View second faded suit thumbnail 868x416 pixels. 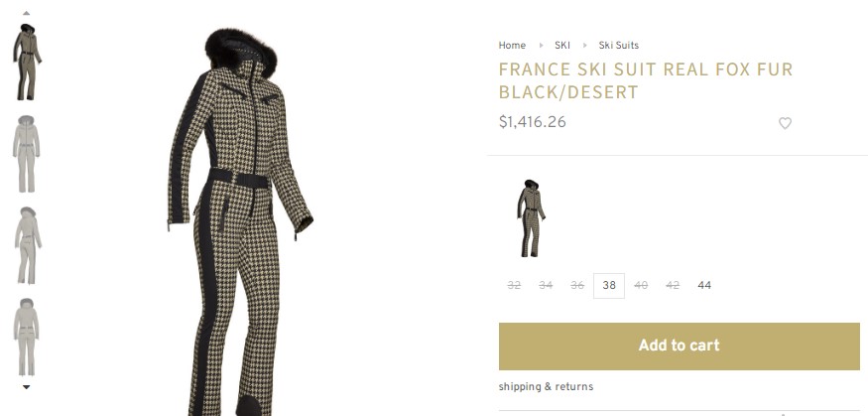coord(26,154)
